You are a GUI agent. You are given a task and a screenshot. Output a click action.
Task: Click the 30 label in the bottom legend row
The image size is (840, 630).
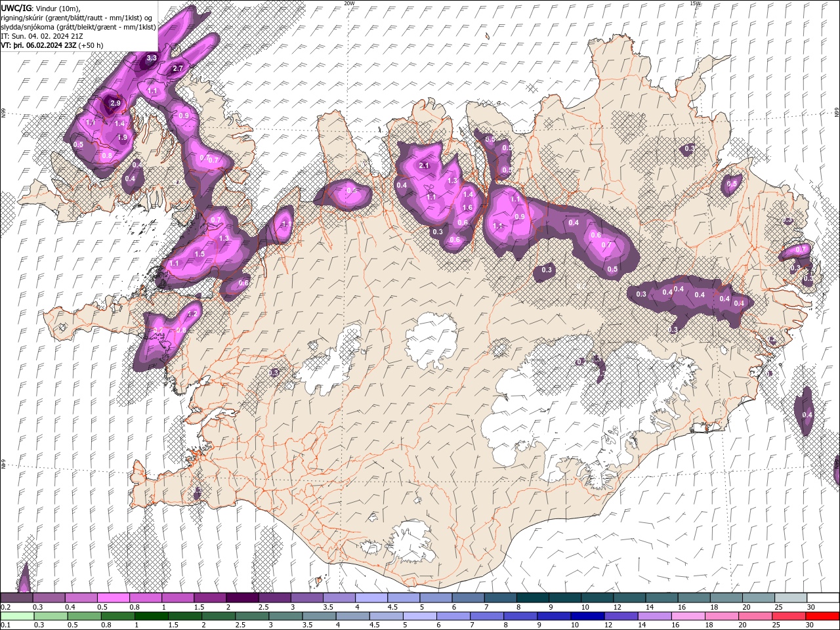[x=811, y=625]
